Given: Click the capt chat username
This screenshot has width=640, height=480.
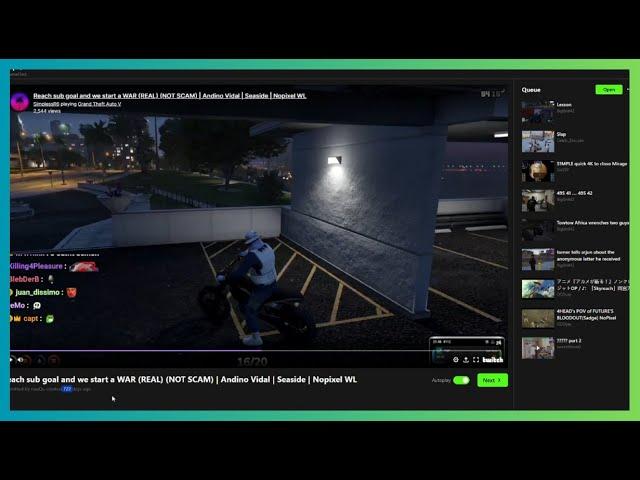Looking at the screenshot, I should pos(31,318).
